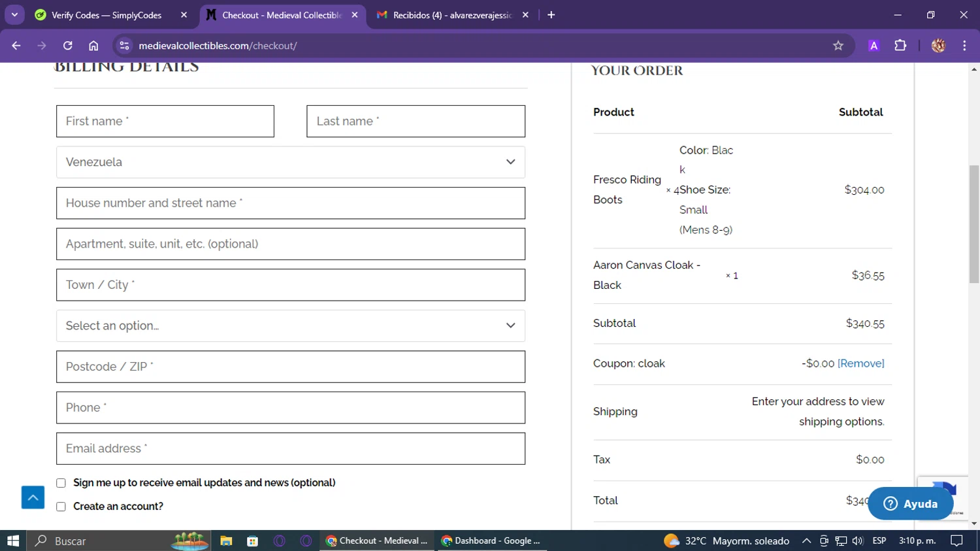
Task: Check the Create an account box
Action: pyautogui.click(x=61, y=507)
